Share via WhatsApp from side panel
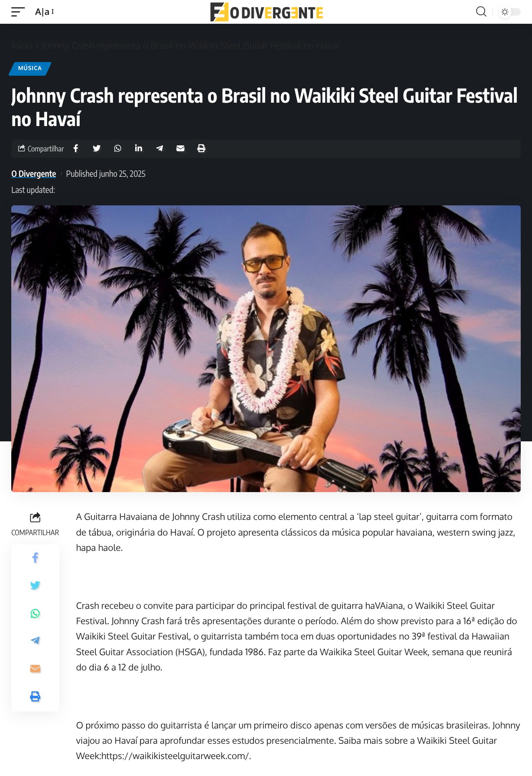532x776 pixels. pyautogui.click(x=35, y=613)
